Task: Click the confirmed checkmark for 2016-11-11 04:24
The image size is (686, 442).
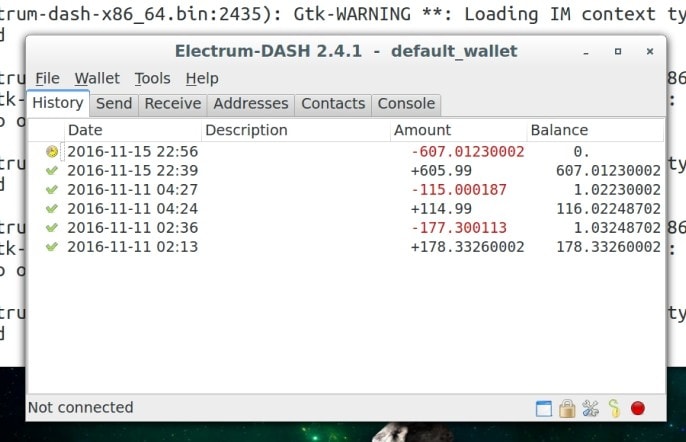Action: point(52,208)
